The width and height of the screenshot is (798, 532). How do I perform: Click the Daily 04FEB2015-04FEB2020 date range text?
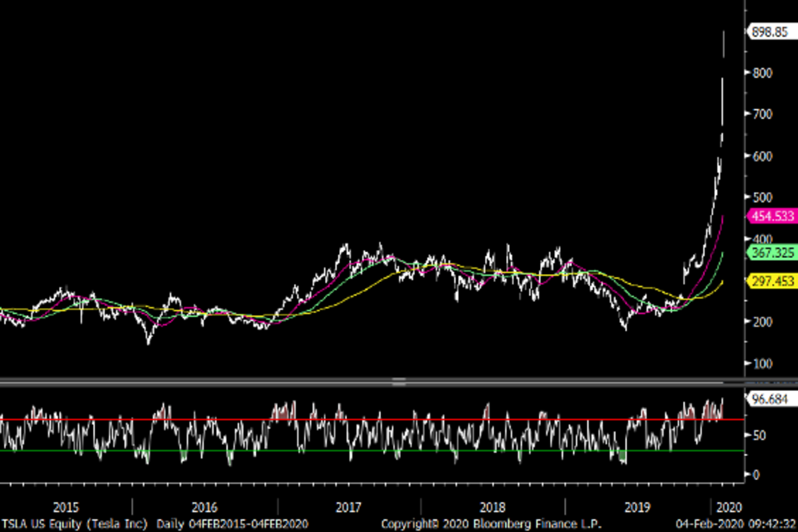232,524
